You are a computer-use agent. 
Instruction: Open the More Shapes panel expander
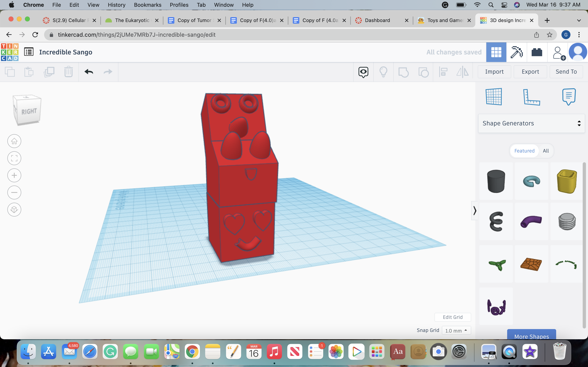pyautogui.click(x=531, y=336)
